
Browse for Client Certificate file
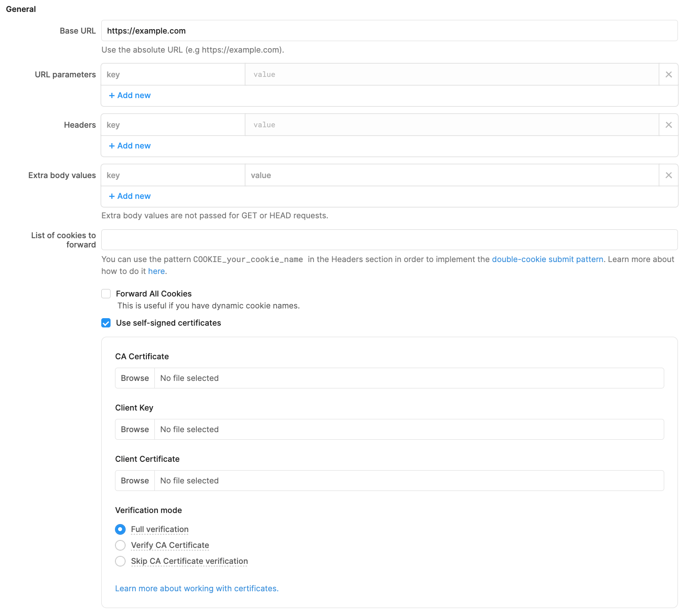(x=135, y=481)
